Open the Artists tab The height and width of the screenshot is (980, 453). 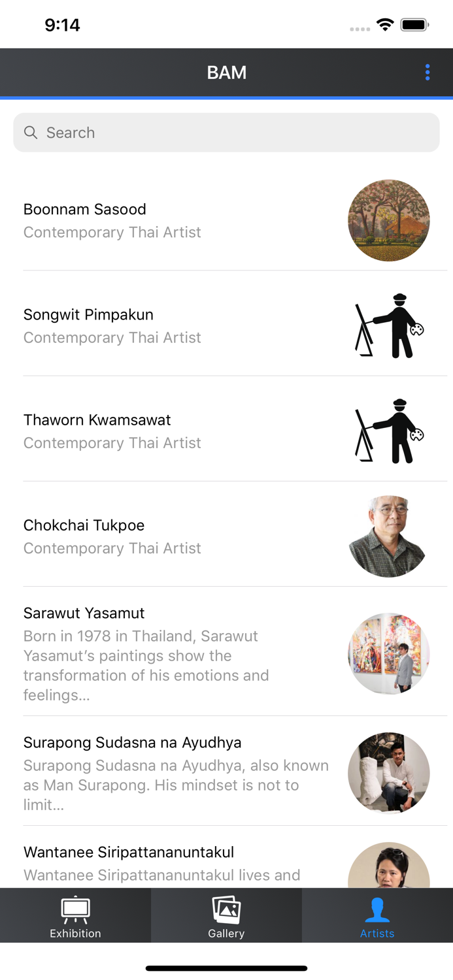pyautogui.click(x=377, y=915)
